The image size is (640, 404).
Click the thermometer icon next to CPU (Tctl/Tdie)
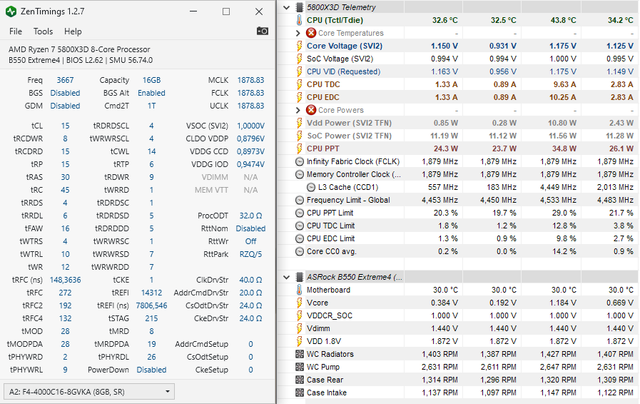tap(299, 20)
